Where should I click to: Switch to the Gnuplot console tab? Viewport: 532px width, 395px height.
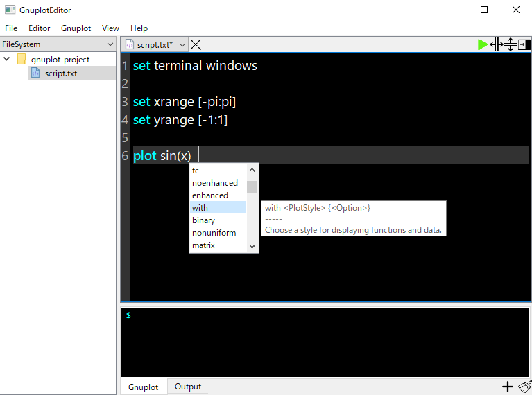[x=143, y=387]
